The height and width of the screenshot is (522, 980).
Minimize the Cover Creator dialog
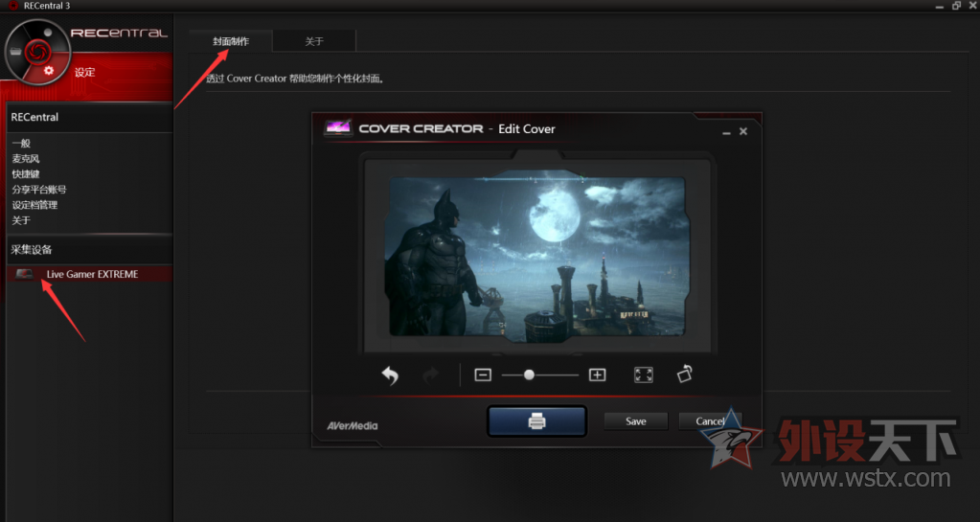coord(726,132)
